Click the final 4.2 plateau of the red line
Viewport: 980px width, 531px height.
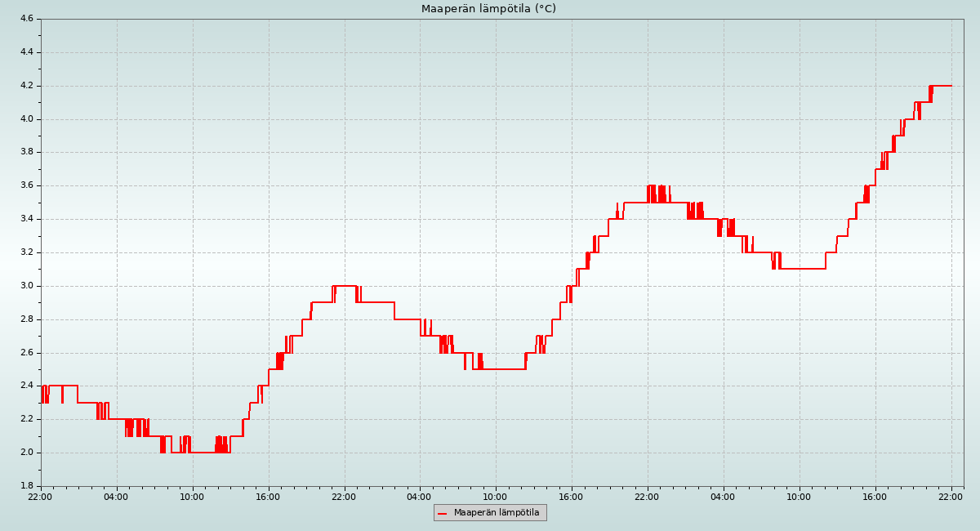click(942, 86)
